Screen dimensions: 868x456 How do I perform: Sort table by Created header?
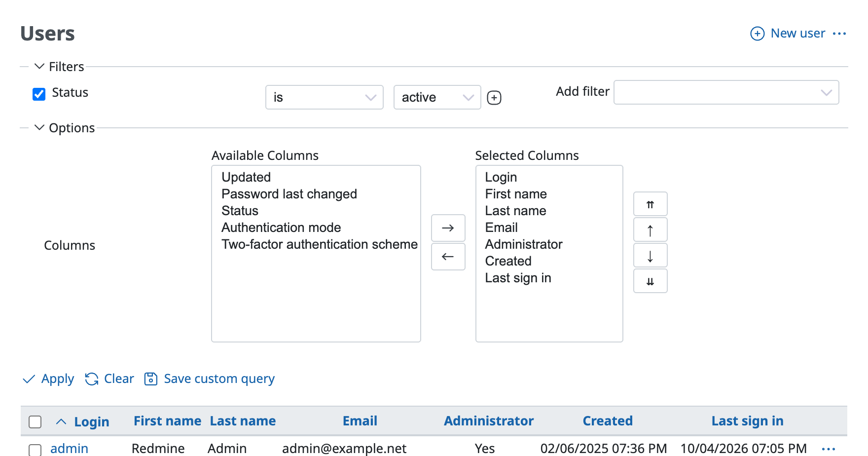click(x=608, y=421)
